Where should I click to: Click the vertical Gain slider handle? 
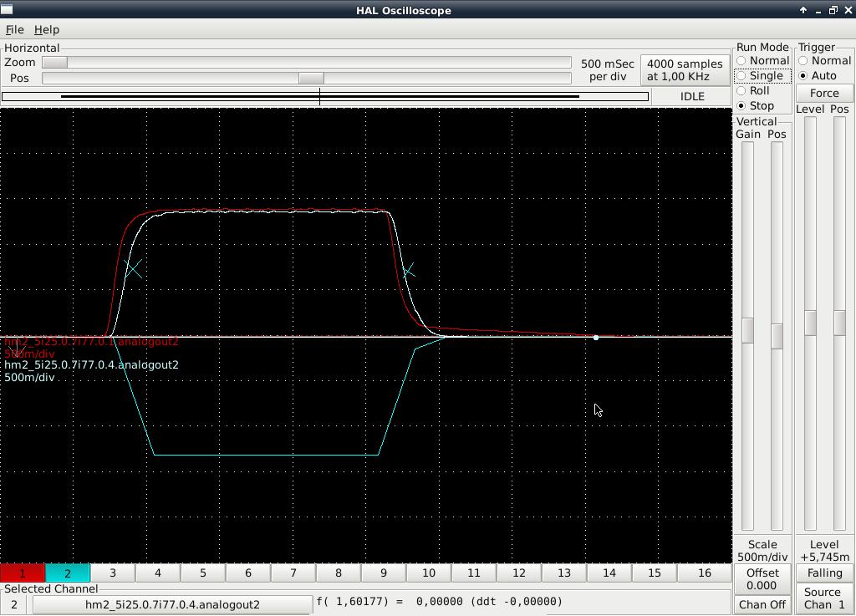747,330
